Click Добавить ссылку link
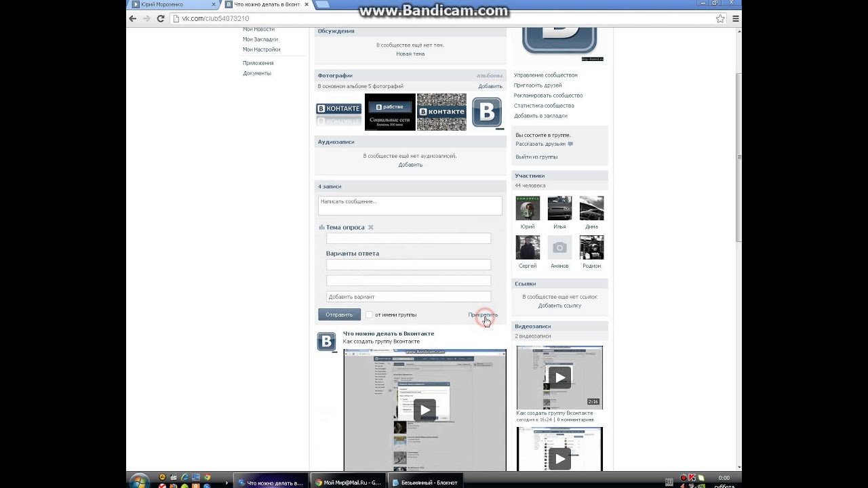This screenshot has height=488, width=868. tap(559, 306)
